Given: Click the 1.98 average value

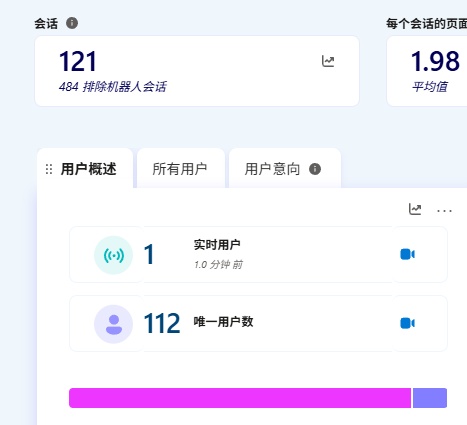Looking at the screenshot, I should click(435, 61).
